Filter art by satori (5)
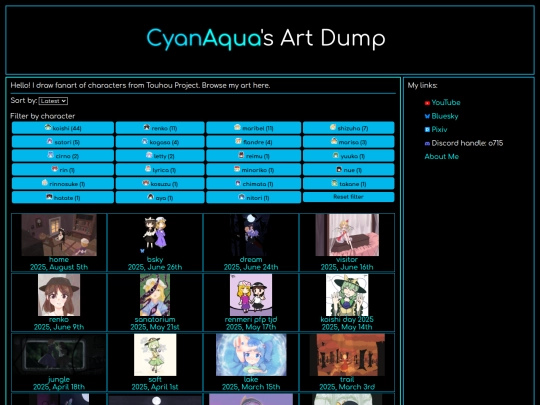The width and height of the screenshot is (540, 405). coord(63,142)
